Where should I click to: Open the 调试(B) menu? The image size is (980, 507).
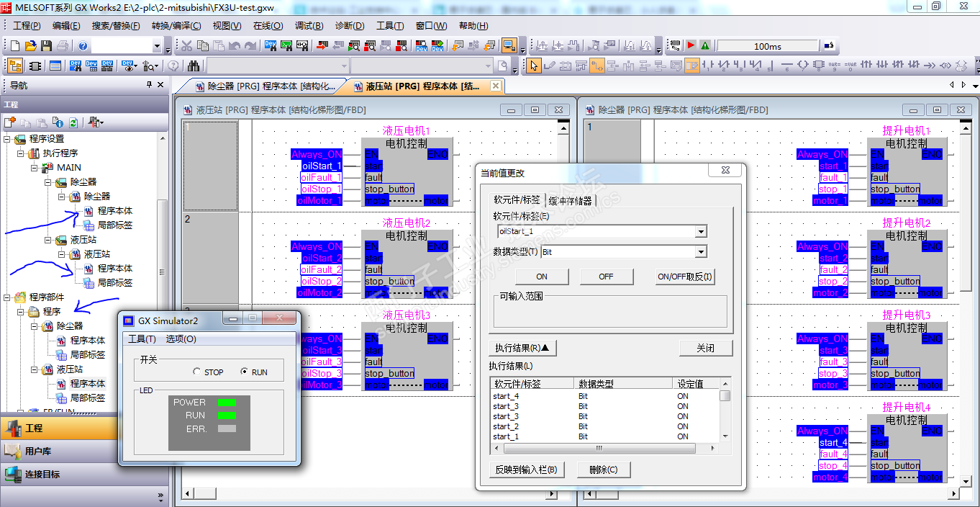click(x=309, y=26)
